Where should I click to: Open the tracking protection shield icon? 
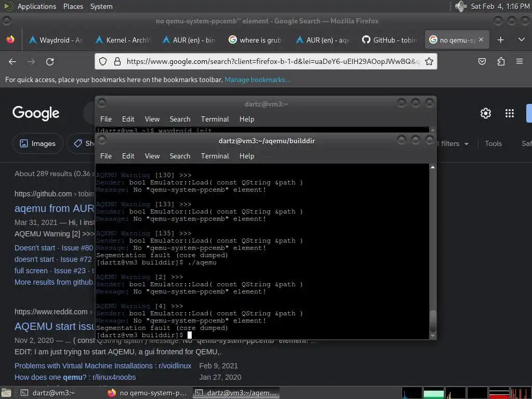(x=103, y=61)
